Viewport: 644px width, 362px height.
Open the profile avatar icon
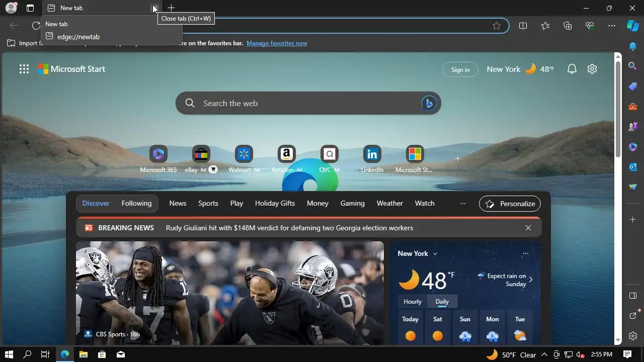(x=11, y=8)
